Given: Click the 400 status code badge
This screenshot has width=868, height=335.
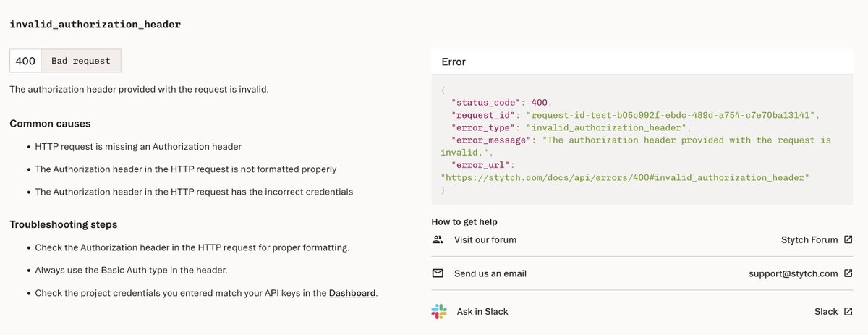Looking at the screenshot, I should pos(25,61).
